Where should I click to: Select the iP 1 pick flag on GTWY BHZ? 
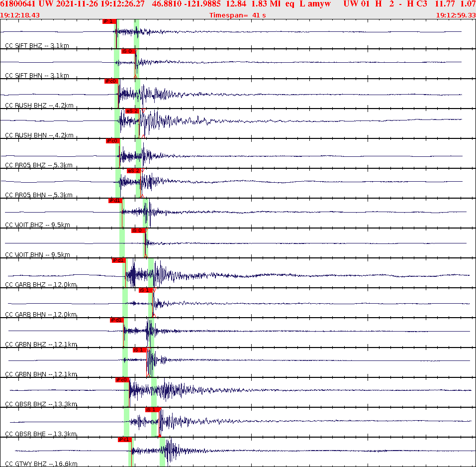pyautogui.click(x=124, y=440)
